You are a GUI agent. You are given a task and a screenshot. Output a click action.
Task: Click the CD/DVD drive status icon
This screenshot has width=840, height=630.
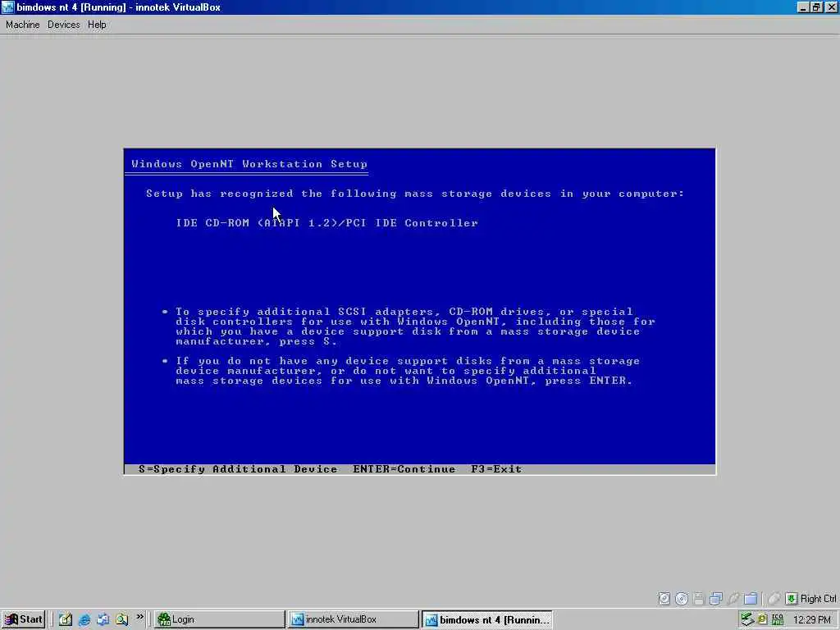point(682,598)
